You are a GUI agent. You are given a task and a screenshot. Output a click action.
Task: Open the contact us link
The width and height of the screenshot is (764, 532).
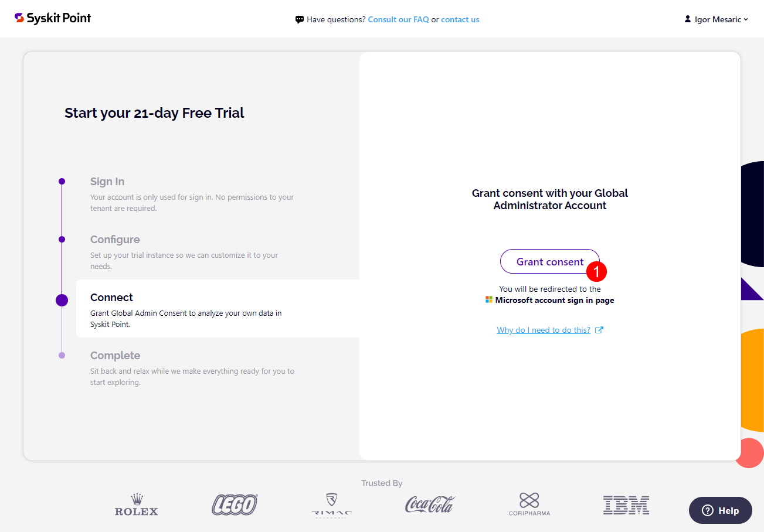click(460, 19)
